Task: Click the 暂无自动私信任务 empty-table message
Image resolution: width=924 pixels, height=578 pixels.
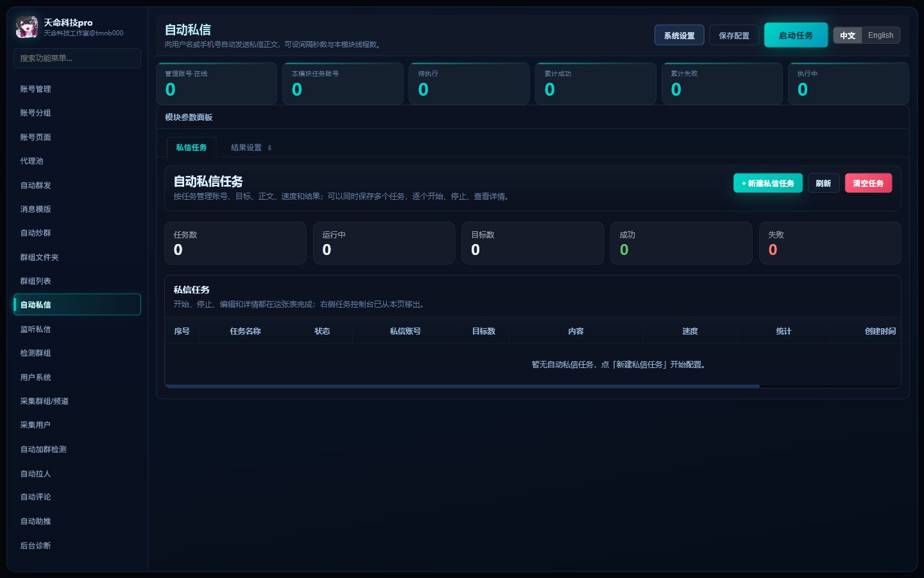Action: tap(620, 364)
